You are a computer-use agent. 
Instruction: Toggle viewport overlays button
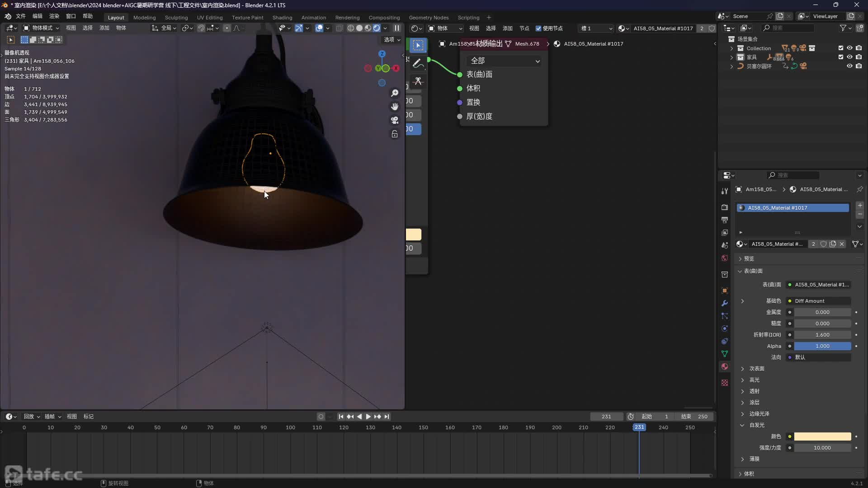click(x=319, y=28)
